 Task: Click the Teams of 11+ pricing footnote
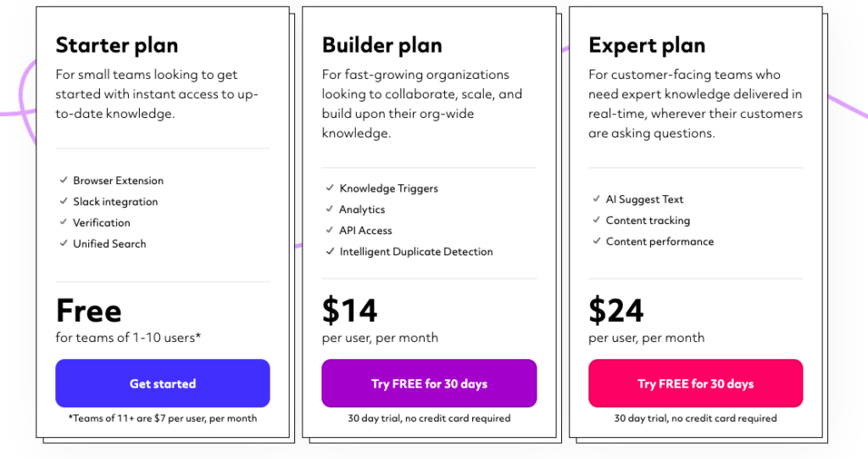point(163,418)
